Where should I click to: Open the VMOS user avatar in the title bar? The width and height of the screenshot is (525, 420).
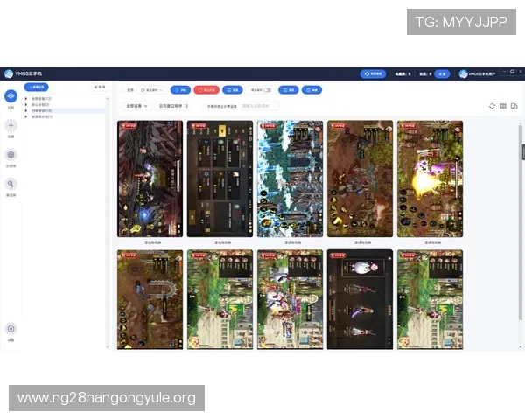tap(464, 73)
